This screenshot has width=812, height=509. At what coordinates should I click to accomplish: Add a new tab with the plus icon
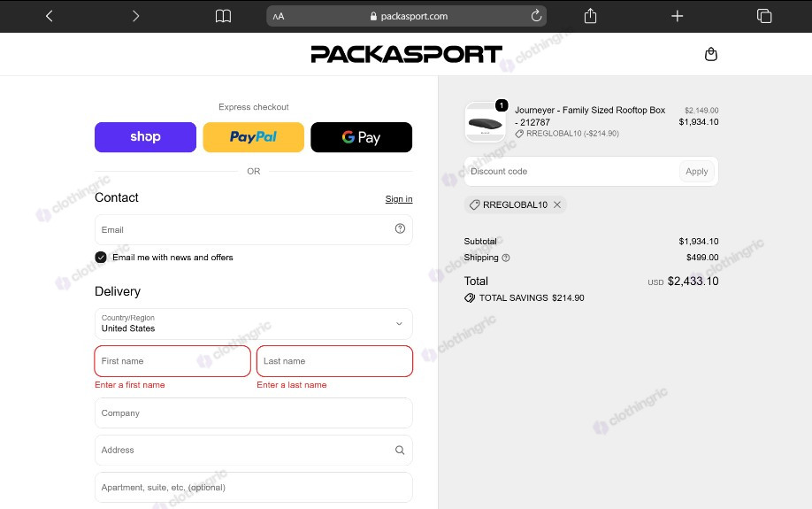(x=677, y=16)
